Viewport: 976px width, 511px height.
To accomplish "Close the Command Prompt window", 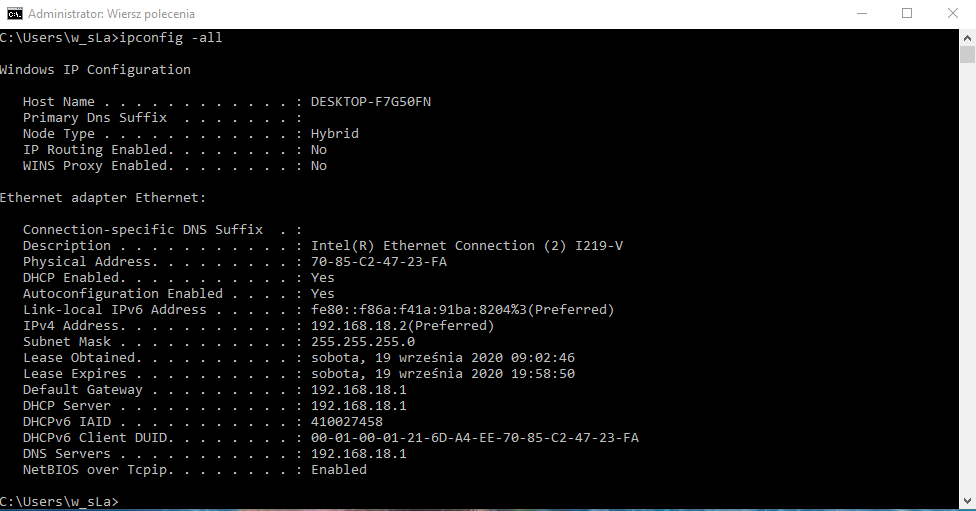I will click(953, 14).
